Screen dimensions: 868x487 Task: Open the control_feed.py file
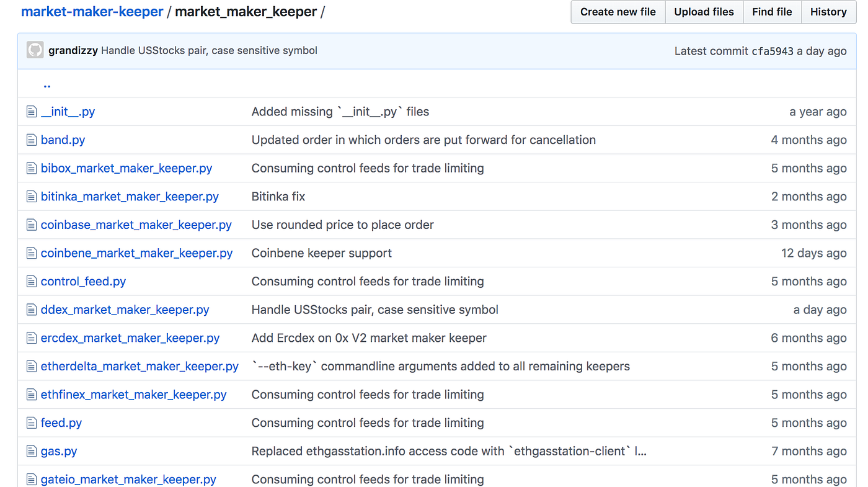coord(83,282)
